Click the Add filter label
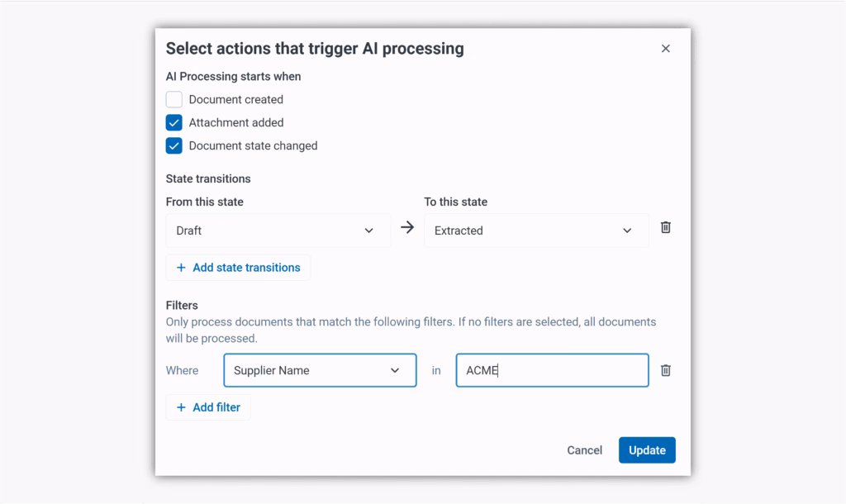Screen dimensions: 846x504 [216, 407]
